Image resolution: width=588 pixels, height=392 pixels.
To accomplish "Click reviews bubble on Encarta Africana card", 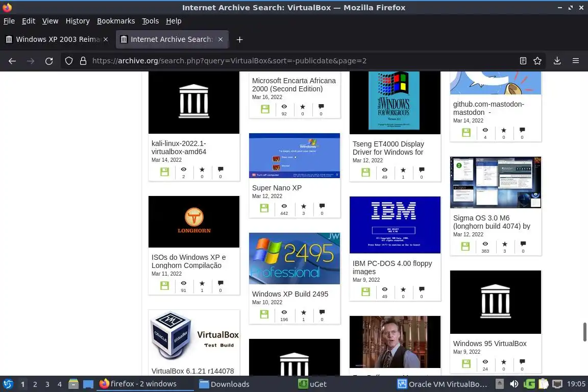I will point(321,107).
